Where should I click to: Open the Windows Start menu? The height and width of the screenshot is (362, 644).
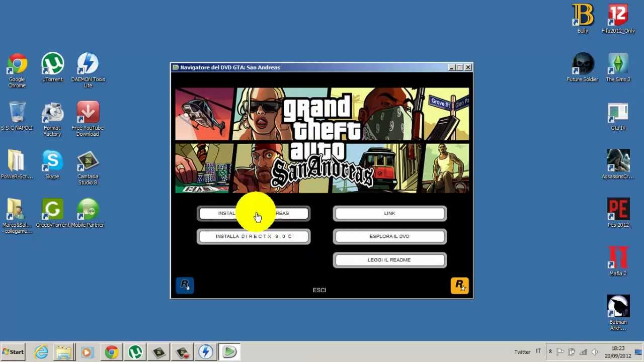tap(13, 352)
